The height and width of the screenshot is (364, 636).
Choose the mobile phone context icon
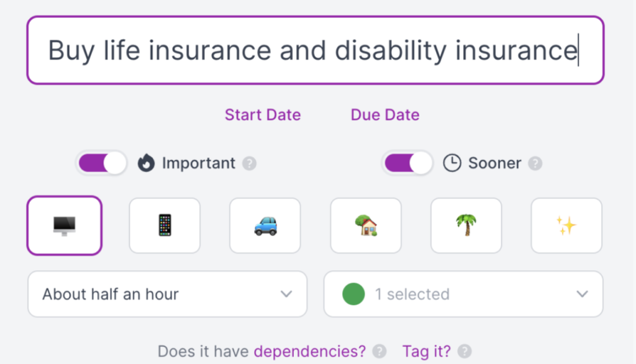click(165, 225)
